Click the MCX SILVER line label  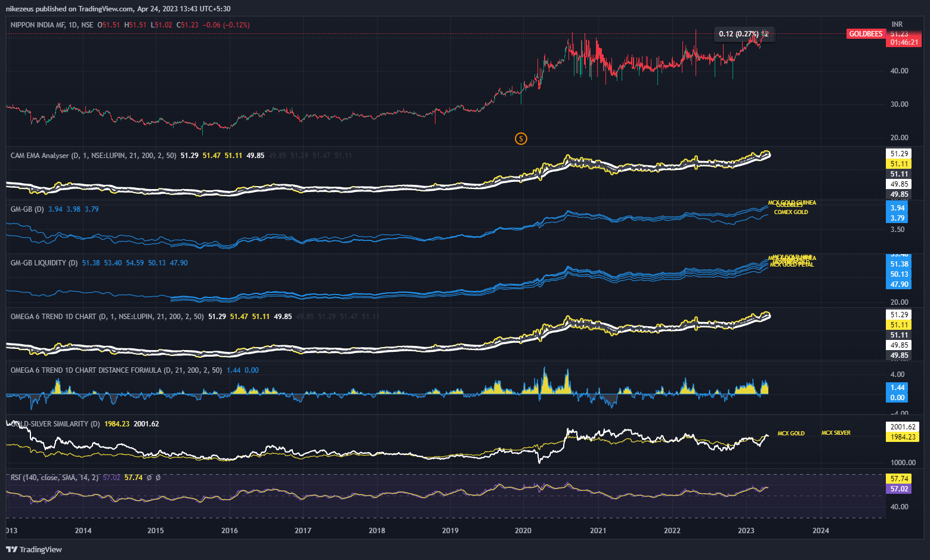click(x=836, y=433)
